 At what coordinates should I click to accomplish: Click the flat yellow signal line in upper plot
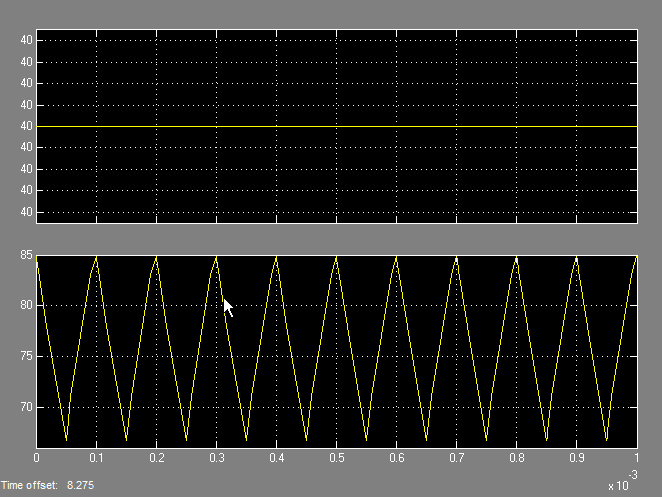coord(336,126)
